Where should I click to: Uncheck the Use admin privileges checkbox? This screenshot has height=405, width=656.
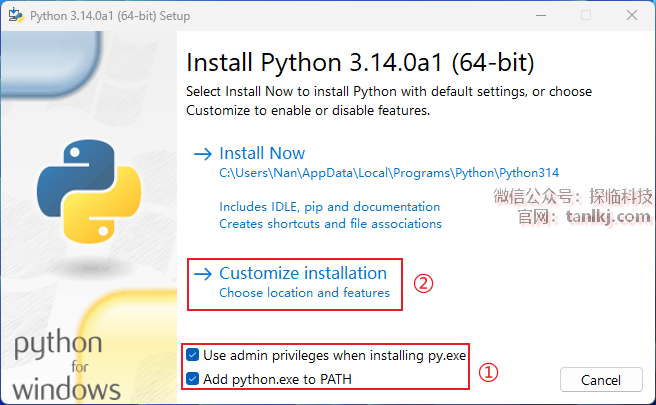point(193,354)
